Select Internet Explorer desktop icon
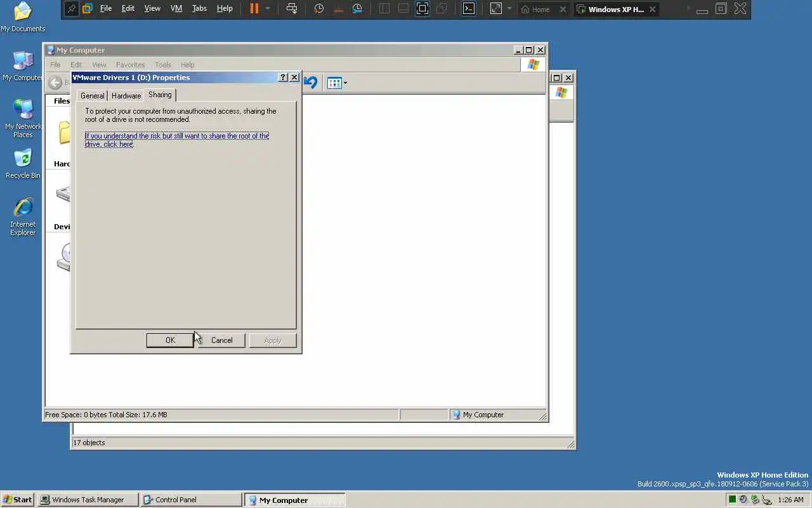The image size is (812, 508). pyautogui.click(x=23, y=217)
